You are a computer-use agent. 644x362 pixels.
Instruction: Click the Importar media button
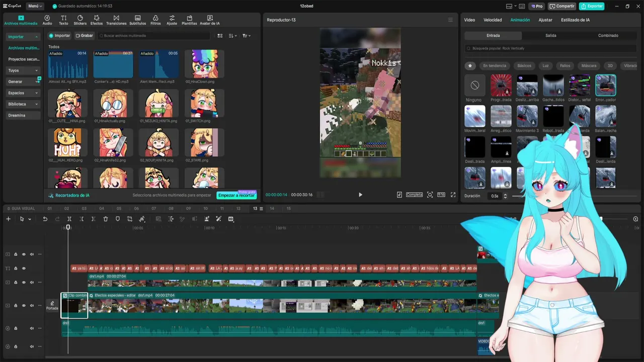[59, 36]
